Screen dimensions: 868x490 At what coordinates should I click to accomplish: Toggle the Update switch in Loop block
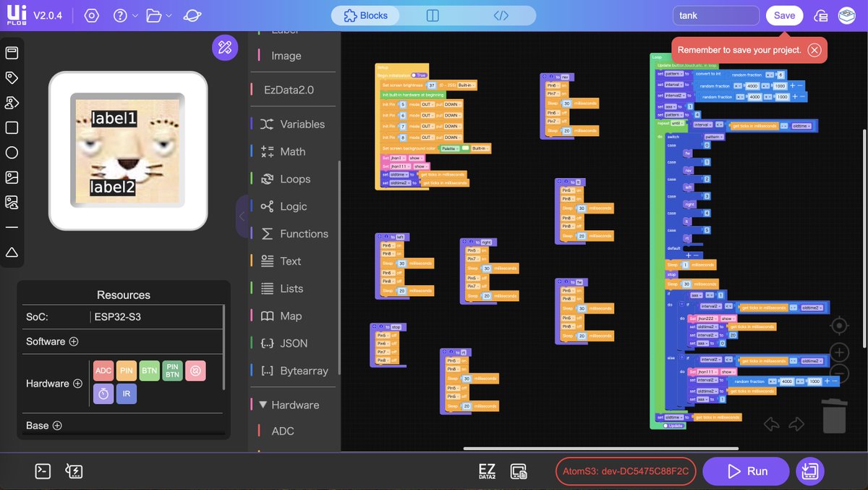[673, 426]
